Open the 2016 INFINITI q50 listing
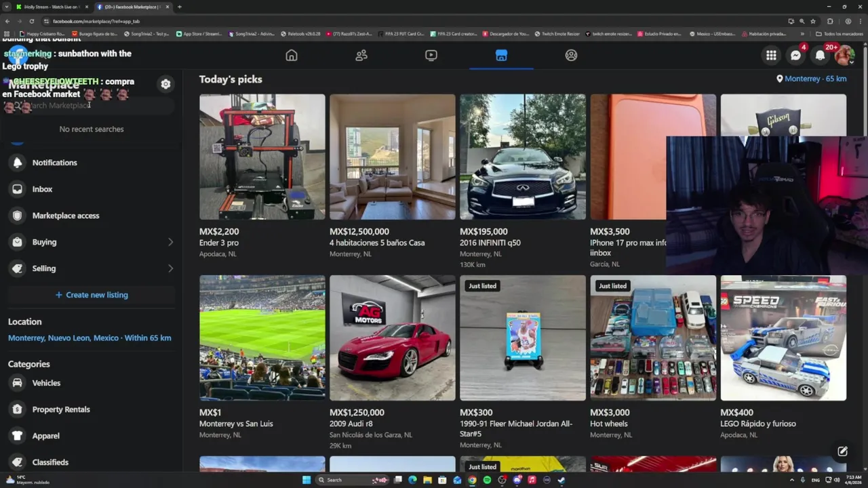The image size is (868, 488). (523, 181)
